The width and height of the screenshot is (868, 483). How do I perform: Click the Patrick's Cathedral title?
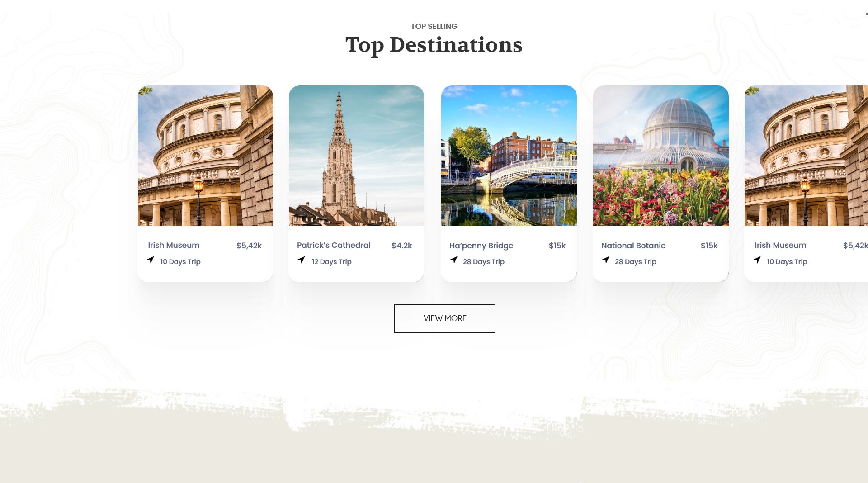[x=334, y=245]
